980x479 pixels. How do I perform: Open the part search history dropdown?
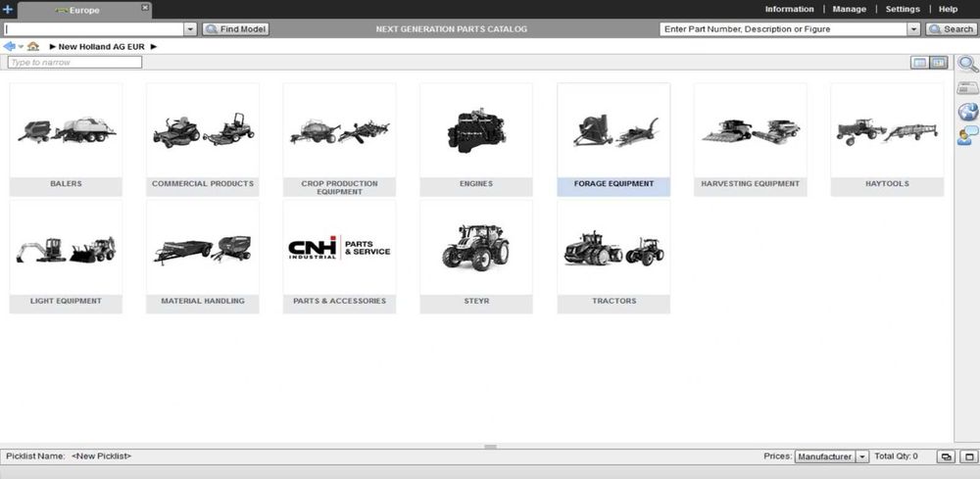pyautogui.click(x=914, y=28)
